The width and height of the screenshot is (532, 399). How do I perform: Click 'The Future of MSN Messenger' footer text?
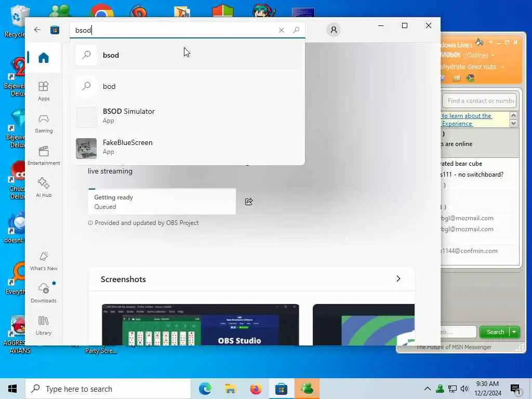point(454,347)
